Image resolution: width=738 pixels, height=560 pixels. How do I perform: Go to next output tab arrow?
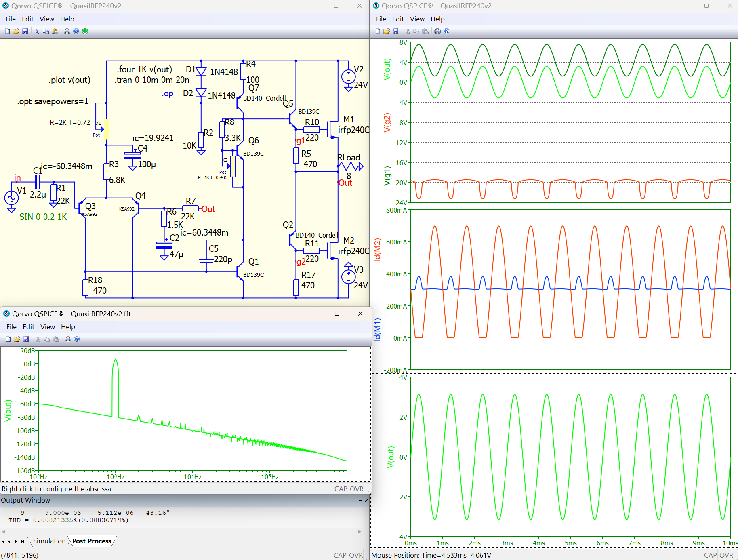coord(16,541)
